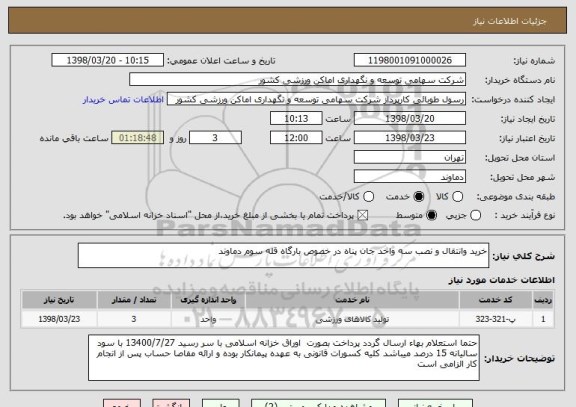Click the delivery province field 'تهران'

(x=410, y=158)
